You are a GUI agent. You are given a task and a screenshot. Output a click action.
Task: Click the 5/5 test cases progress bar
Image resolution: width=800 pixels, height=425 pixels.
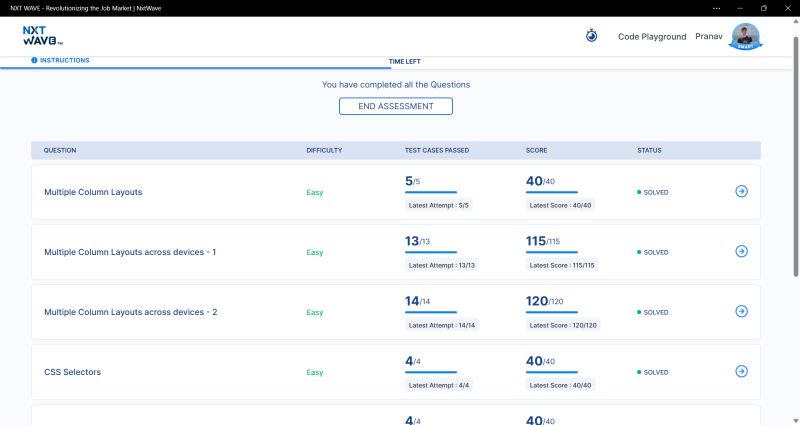431,192
